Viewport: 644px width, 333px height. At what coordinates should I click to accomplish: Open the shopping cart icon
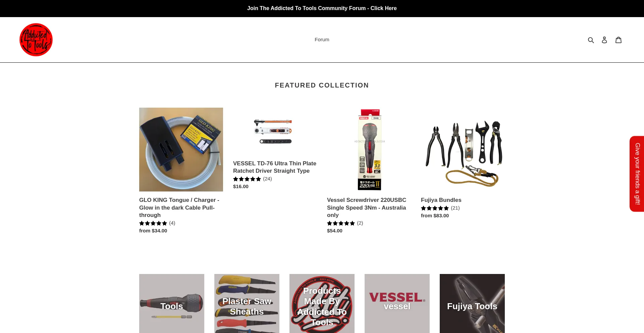[x=618, y=40]
